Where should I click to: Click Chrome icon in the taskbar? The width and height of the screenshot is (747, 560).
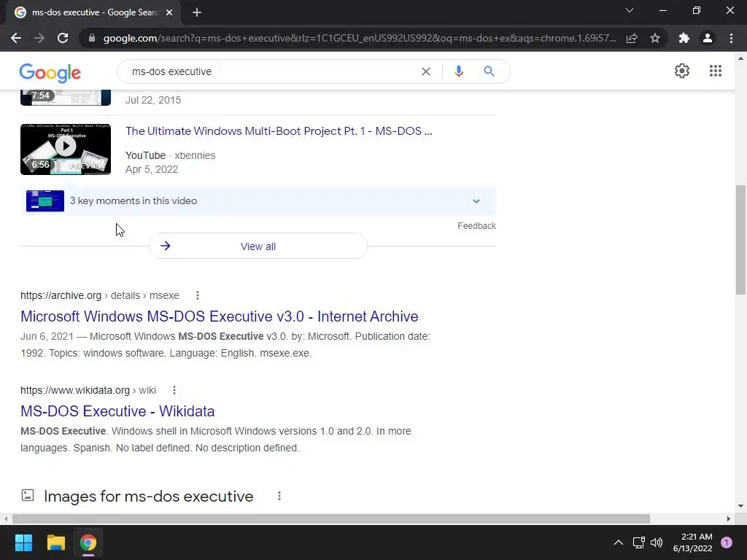(x=88, y=542)
